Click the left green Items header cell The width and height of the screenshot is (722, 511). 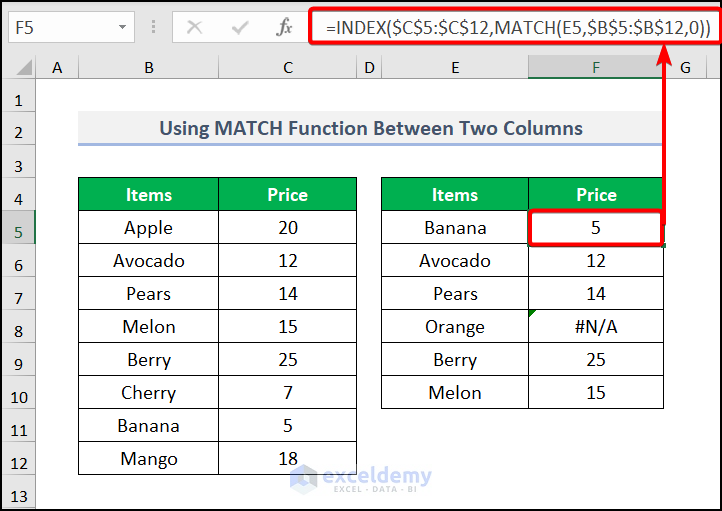148,195
